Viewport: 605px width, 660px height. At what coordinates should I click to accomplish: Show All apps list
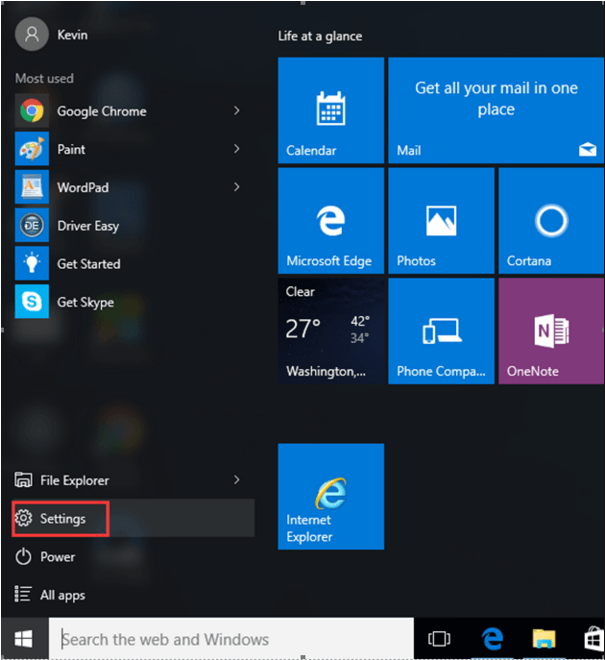(x=62, y=595)
